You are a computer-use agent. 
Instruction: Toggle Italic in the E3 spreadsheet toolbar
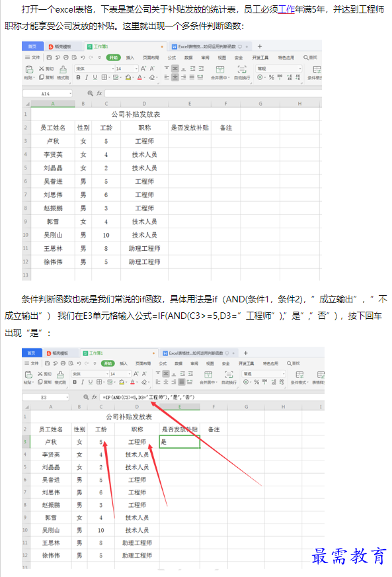(83, 382)
